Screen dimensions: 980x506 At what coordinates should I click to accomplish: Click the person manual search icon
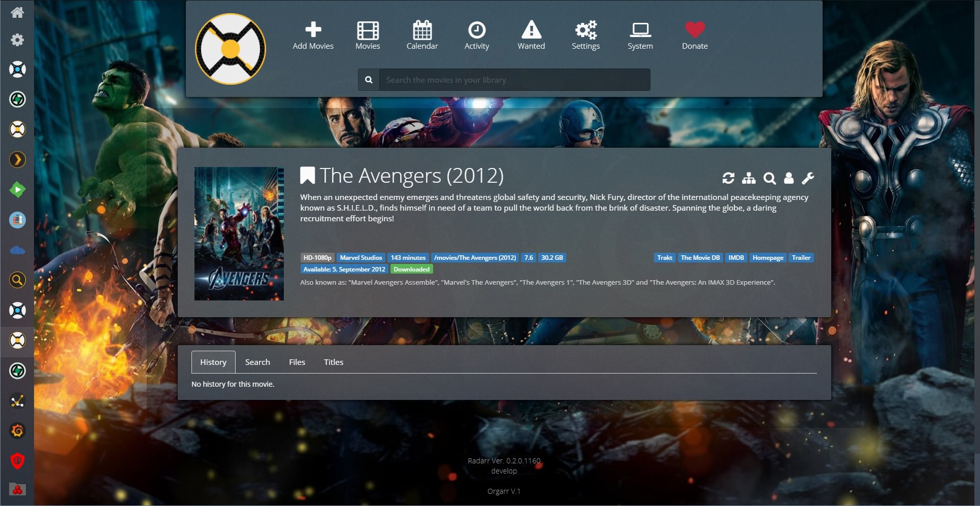click(x=789, y=178)
